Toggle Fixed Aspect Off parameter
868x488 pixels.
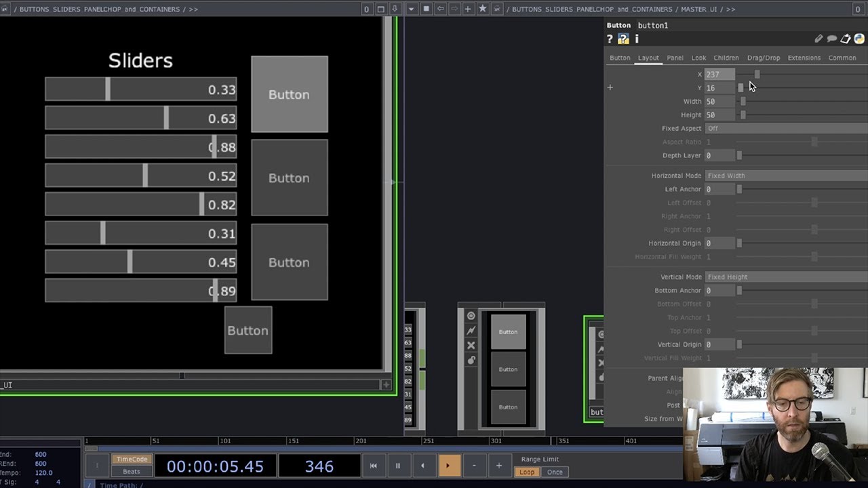pos(785,128)
